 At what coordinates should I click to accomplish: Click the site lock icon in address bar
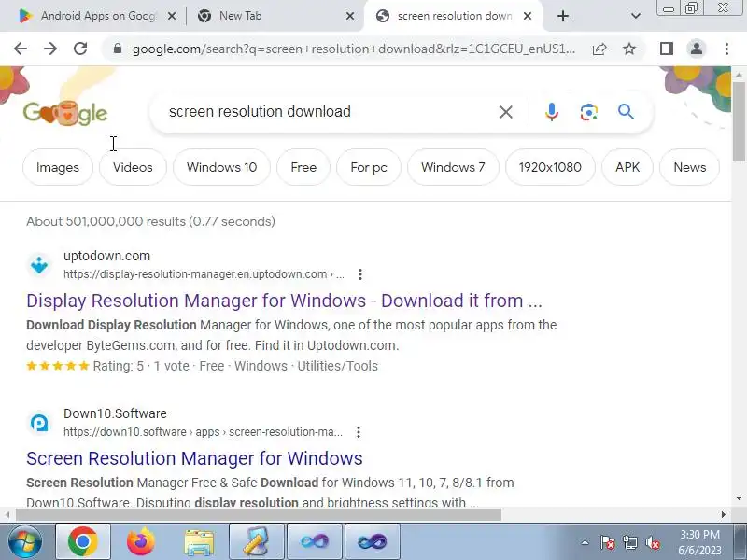[118, 49]
